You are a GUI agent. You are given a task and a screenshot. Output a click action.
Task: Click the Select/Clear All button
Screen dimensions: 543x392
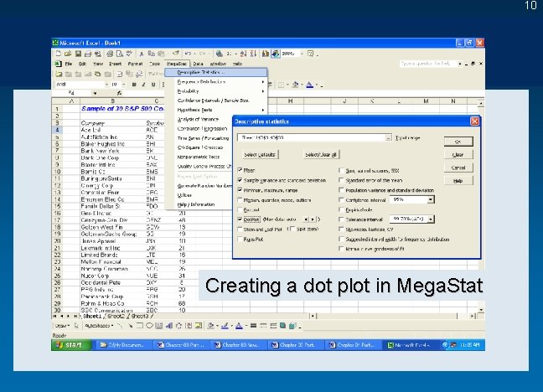(x=321, y=154)
